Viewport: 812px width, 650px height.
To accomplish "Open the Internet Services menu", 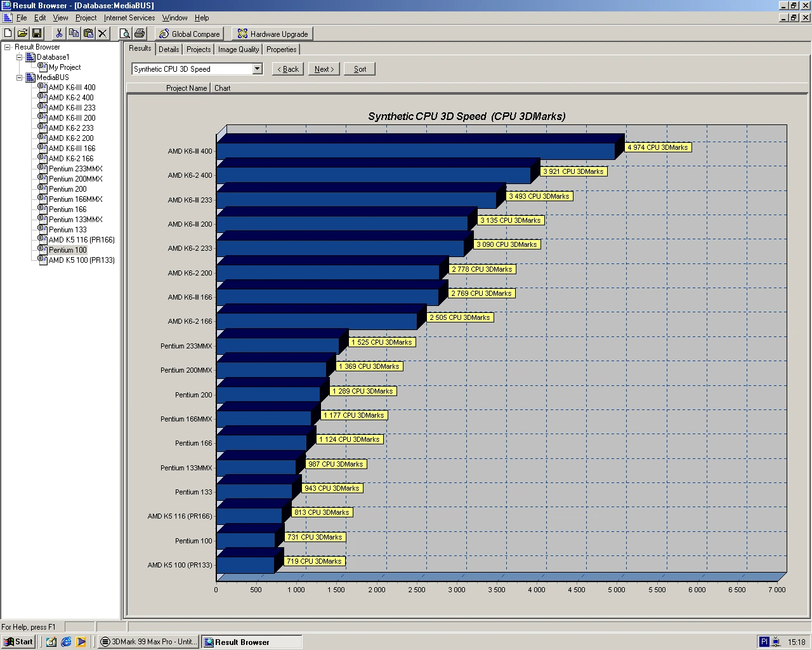I will (x=129, y=18).
